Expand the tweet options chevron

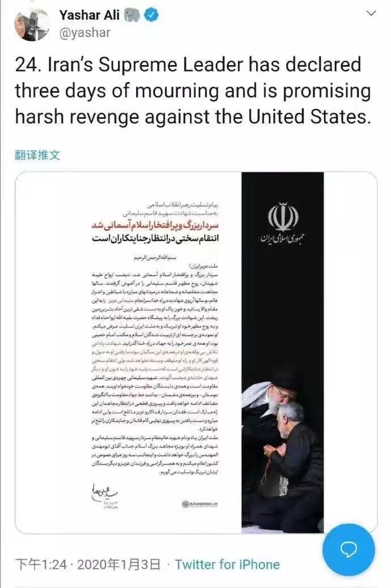371,14
